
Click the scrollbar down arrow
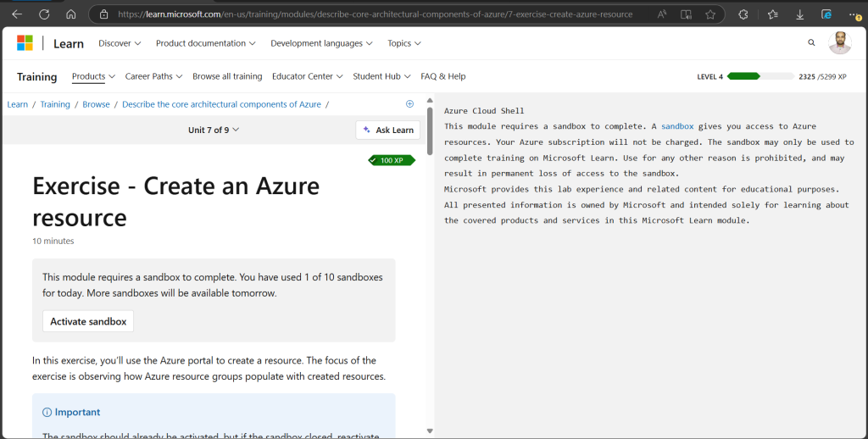coord(430,431)
